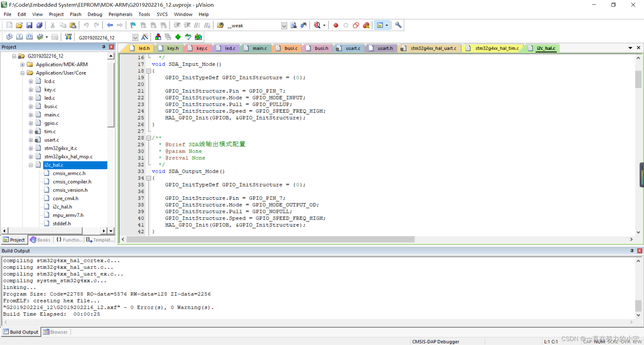
Task: Click the Build Output scroll down arrow
Action: click(x=638, y=315)
